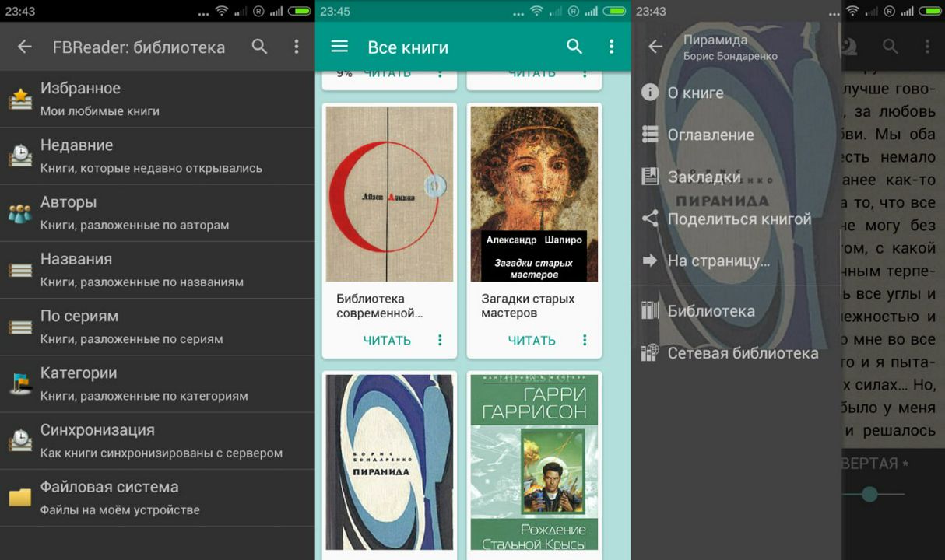The image size is (945, 560).
Task: Select Оглавление in book drawer menu
Action: 710,135
